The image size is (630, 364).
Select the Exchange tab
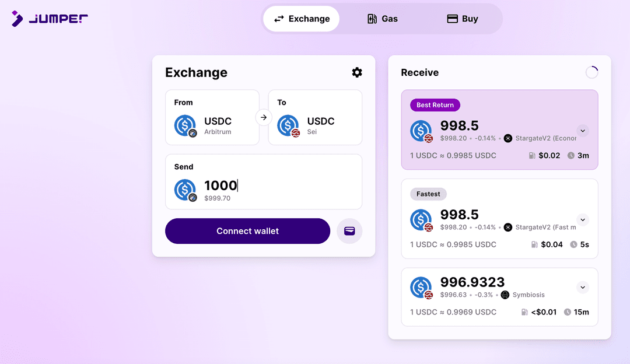pyautogui.click(x=302, y=19)
